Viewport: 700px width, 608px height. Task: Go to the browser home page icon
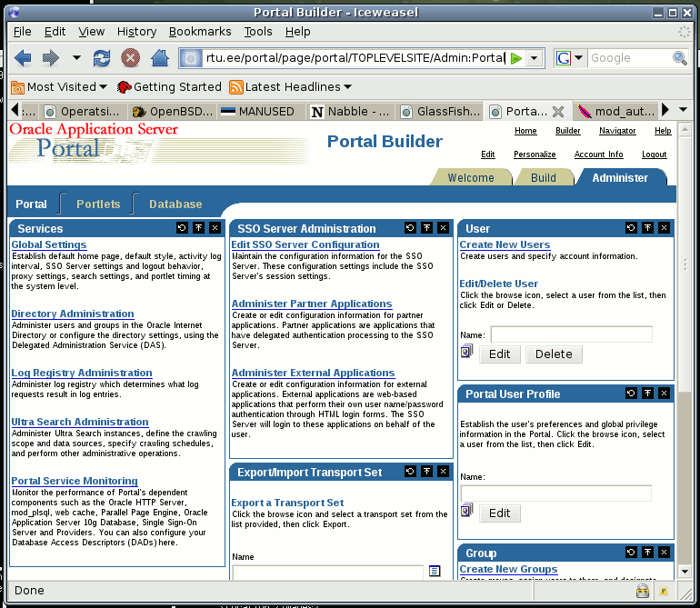(160, 58)
